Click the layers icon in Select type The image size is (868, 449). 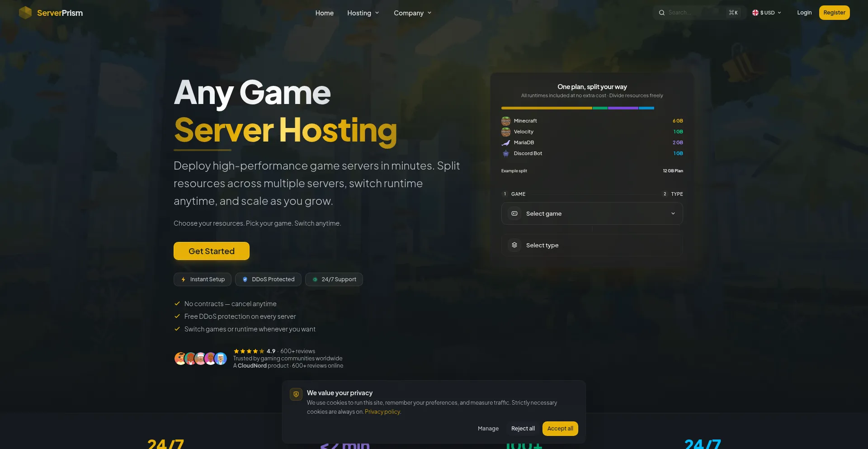click(514, 245)
